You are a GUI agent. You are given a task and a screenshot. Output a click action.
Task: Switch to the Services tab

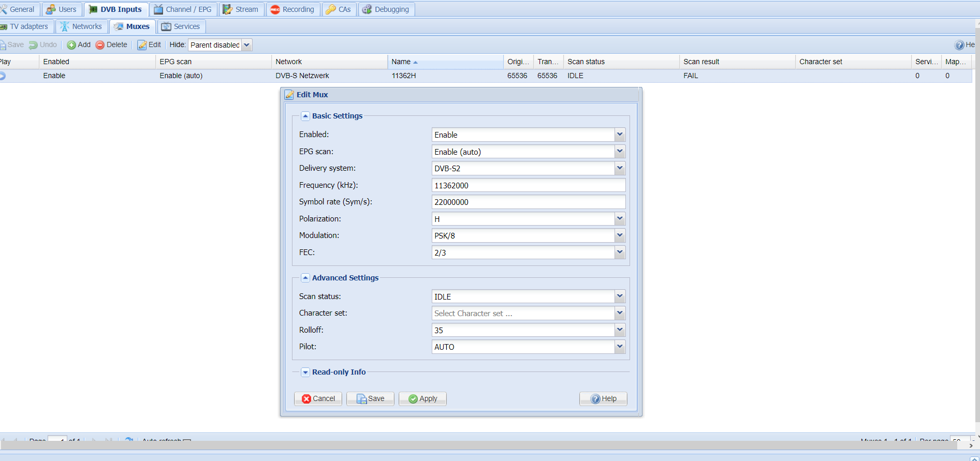pos(181,26)
